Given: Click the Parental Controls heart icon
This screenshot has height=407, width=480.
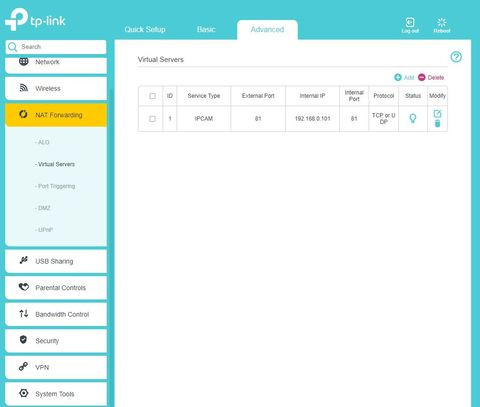Looking at the screenshot, I should [x=24, y=287].
